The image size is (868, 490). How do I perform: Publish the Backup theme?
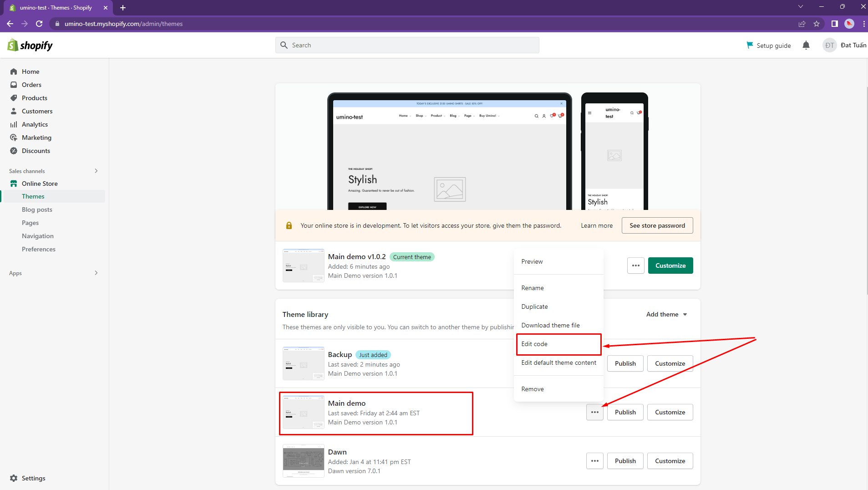625,363
